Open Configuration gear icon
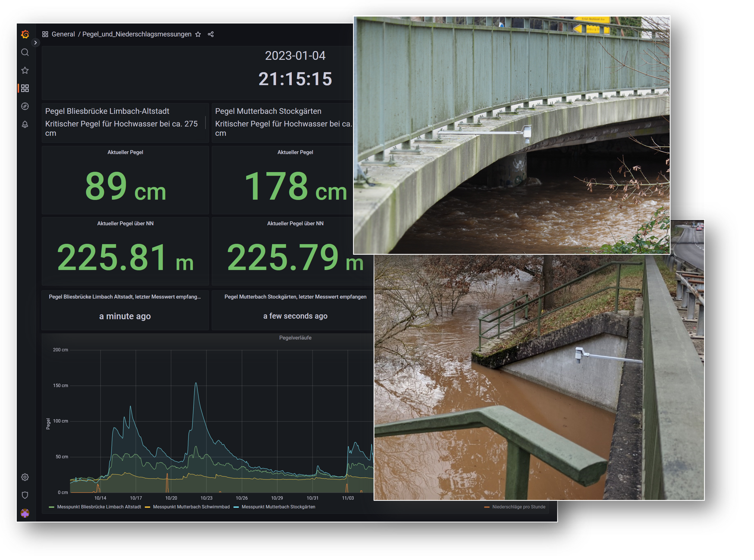This screenshot has width=754, height=560. point(25,477)
